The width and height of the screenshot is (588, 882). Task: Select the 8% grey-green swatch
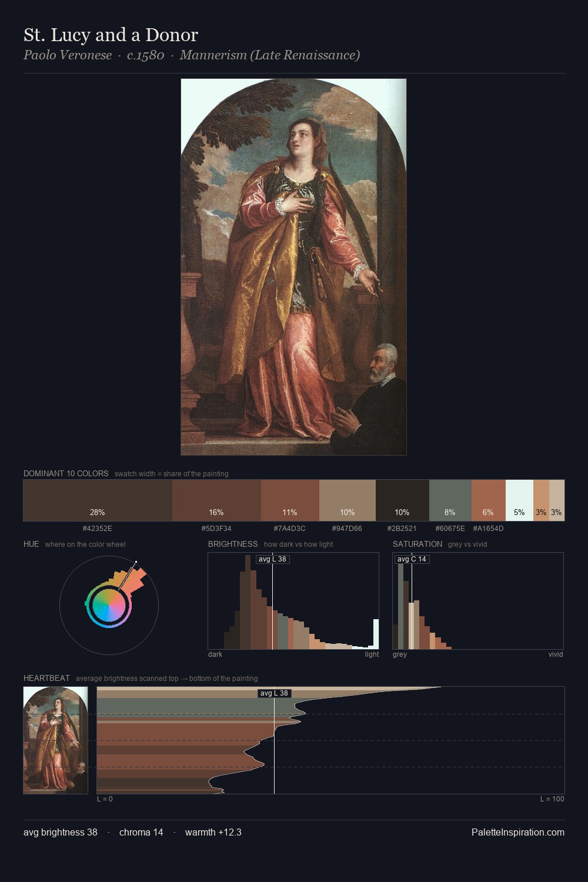coord(450,500)
